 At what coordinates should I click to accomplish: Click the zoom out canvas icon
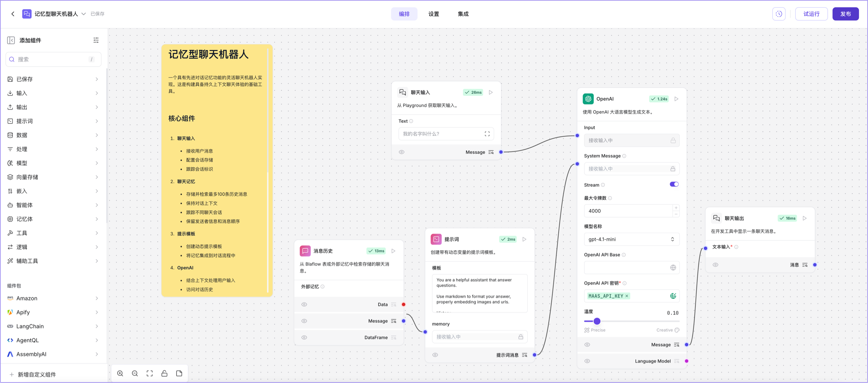pos(135,373)
